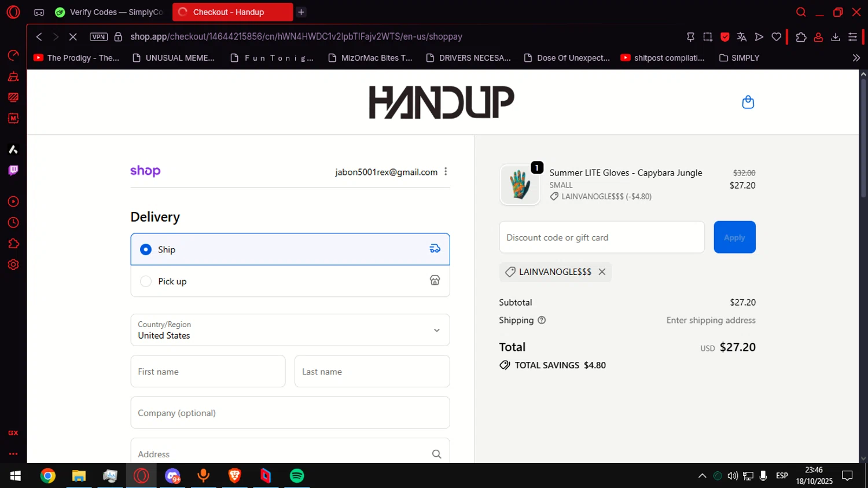Open Brave browser from the taskbar
The width and height of the screenshot is (868, 488).
pyautogui.click(x=234, y=476)
